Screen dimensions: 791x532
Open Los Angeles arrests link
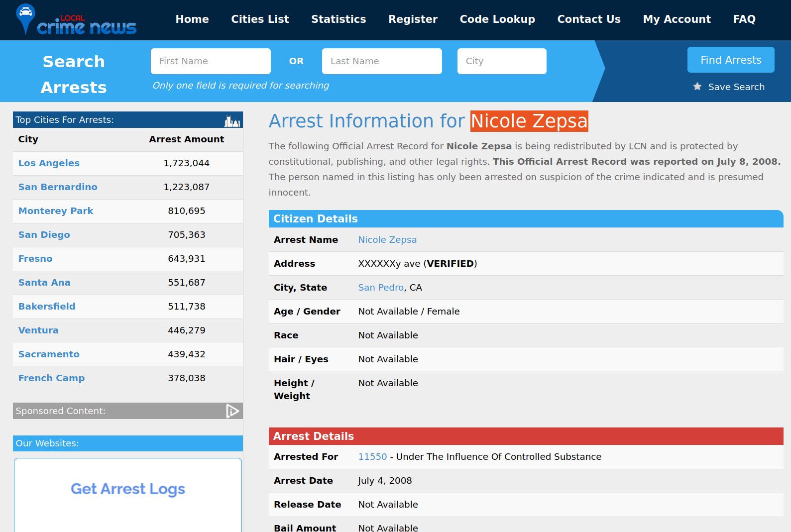(49, 163)
